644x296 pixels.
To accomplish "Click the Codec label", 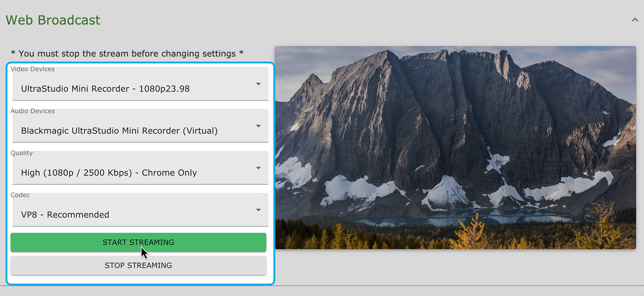I will (x=20, y=195).
